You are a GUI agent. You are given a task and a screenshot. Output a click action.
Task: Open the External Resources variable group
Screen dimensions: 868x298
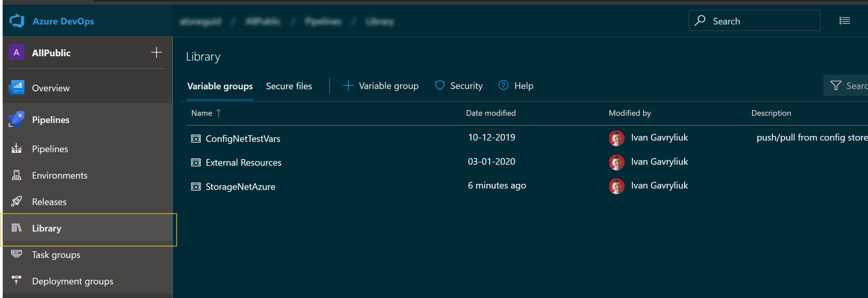243,163
